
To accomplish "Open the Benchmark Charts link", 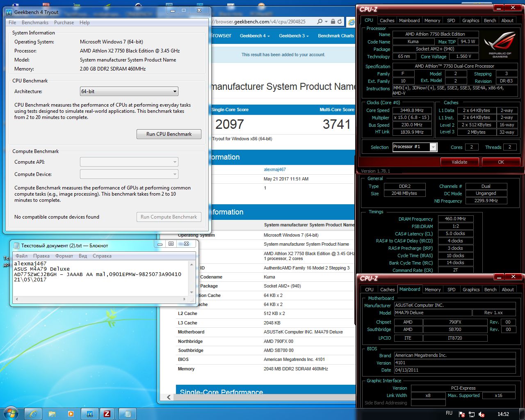I will click(336, 36).
